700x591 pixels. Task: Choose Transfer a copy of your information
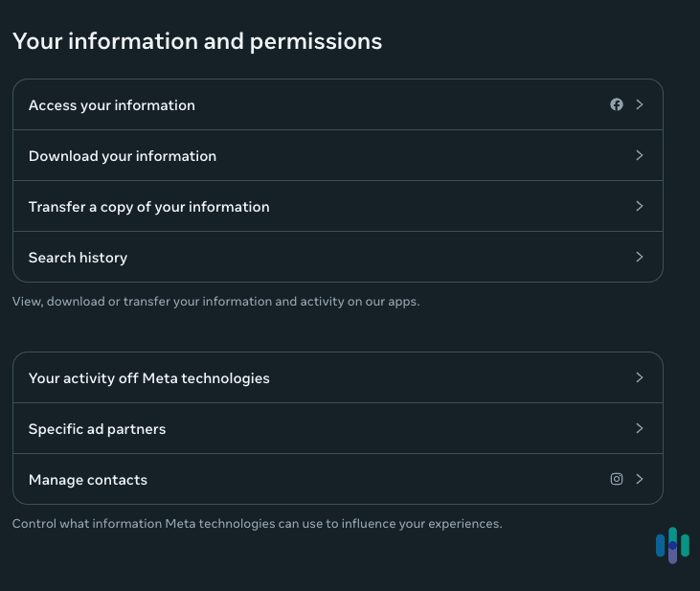pyautogui.click(x=149, y=207)
